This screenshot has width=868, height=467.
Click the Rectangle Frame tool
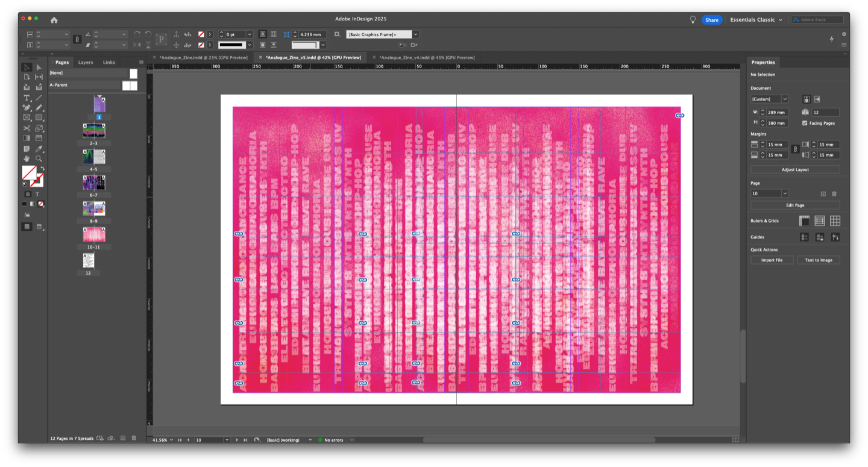click(27, 118)
